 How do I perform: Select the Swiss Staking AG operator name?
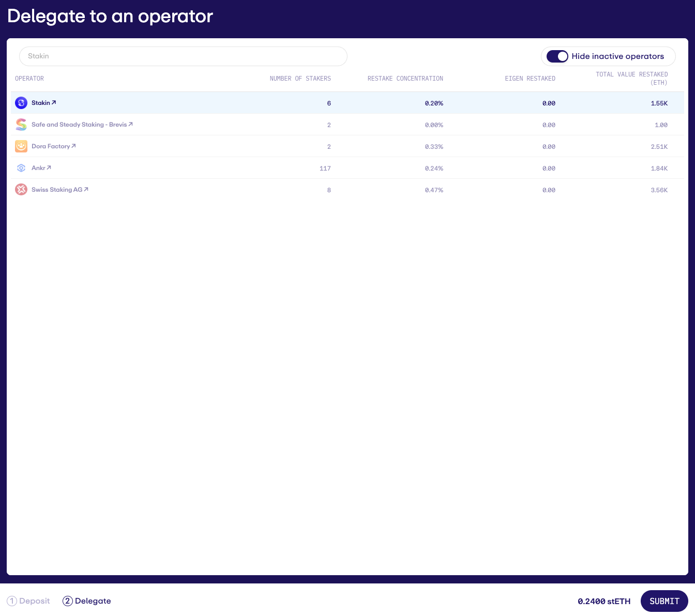pos(57,190)
